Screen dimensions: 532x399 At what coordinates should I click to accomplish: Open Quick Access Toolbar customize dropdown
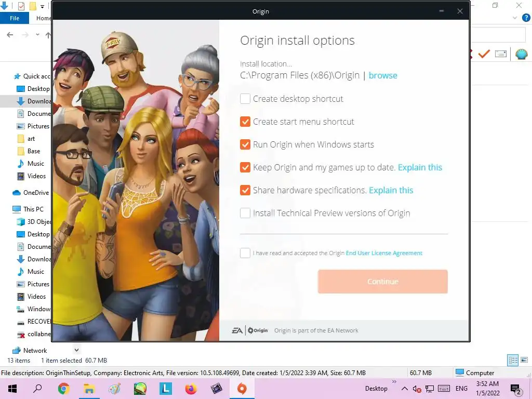tap(42, 6)
